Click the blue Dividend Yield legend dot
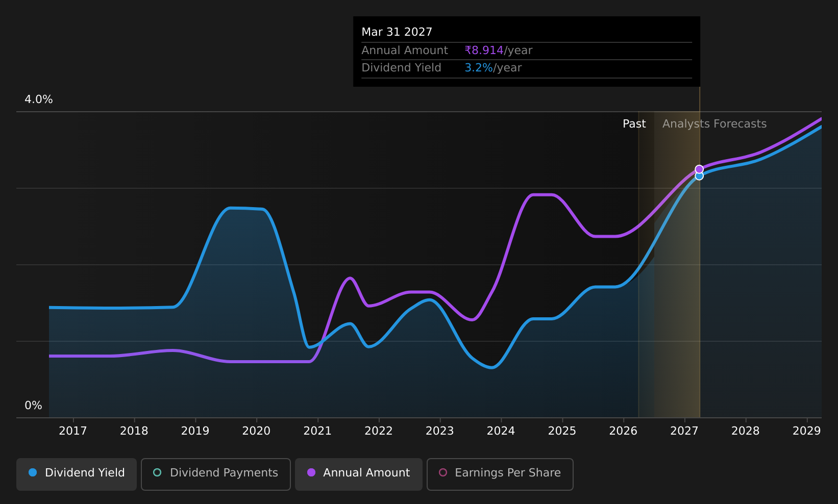Screen dimensions: 838x504 pyautogui.click(x=33, y=472)
